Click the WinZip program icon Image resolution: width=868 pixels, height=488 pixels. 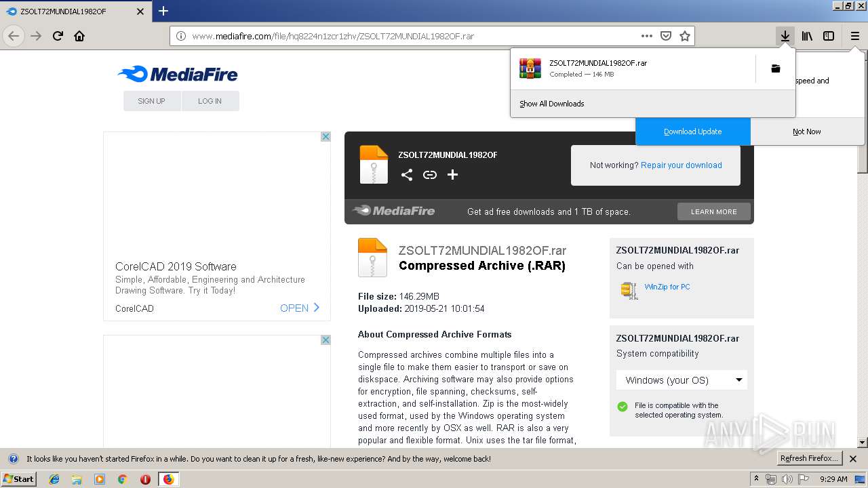click(629, 291)
